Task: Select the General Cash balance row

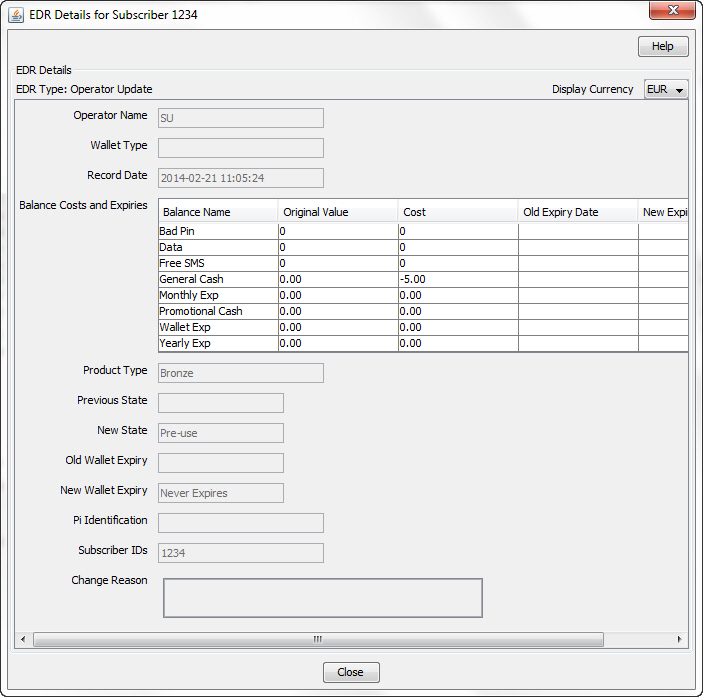Action: 423,279
